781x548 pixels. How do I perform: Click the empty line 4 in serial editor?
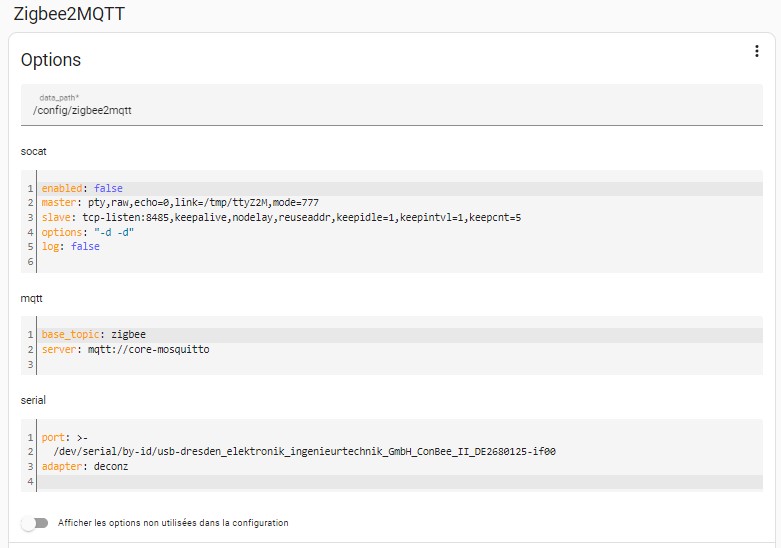[x=399, y=482]
